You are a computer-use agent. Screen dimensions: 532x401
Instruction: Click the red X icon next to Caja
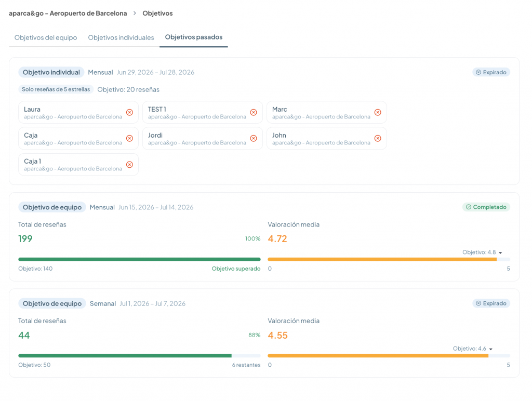tap(129, 138)
